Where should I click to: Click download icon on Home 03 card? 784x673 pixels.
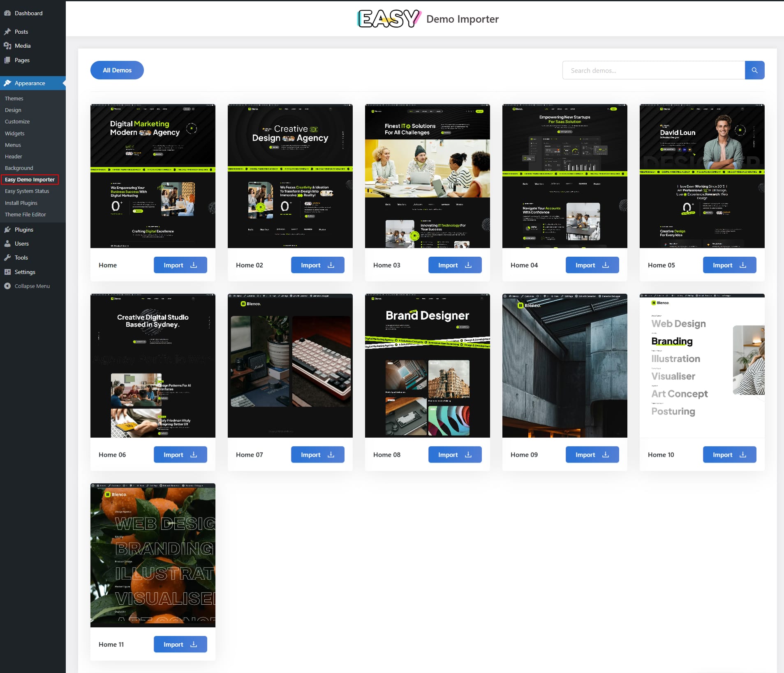coord(468,265)
